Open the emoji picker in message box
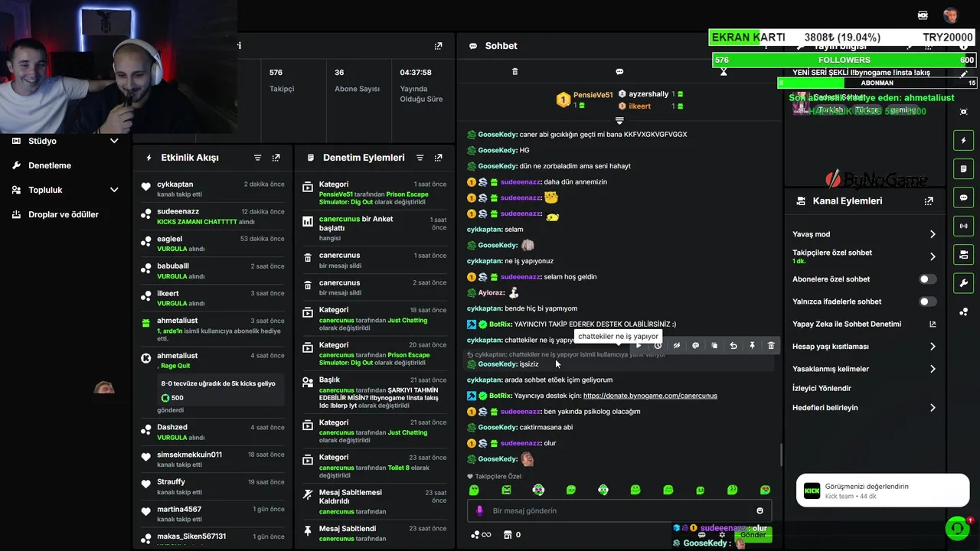 [x=760, y=511]
